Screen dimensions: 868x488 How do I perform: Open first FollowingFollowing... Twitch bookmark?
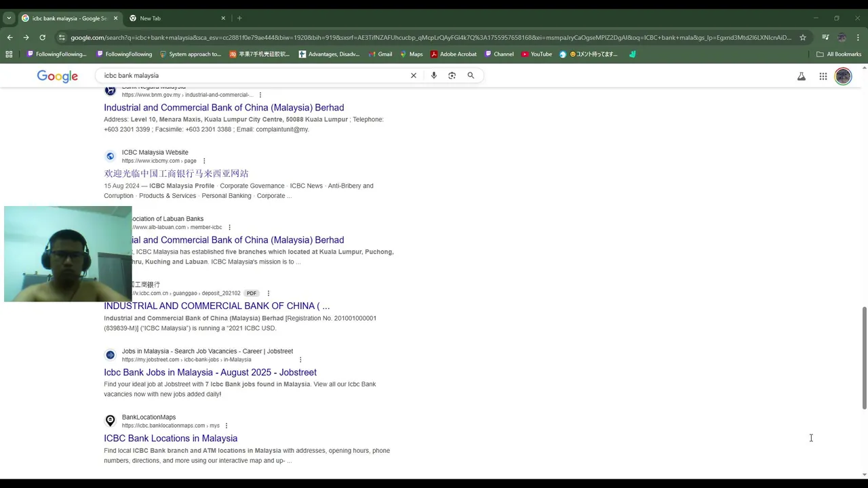point(57,54)
